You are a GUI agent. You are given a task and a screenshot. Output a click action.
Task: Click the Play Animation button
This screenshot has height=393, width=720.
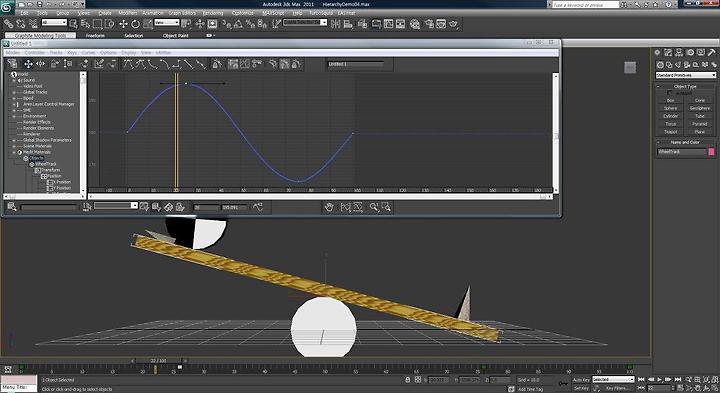coord(659,380)
